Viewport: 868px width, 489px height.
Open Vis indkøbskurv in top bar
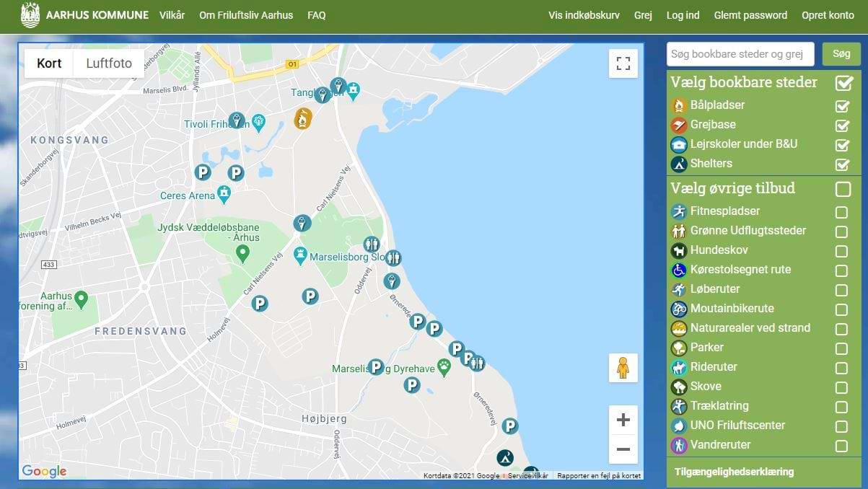pos(584,15)
